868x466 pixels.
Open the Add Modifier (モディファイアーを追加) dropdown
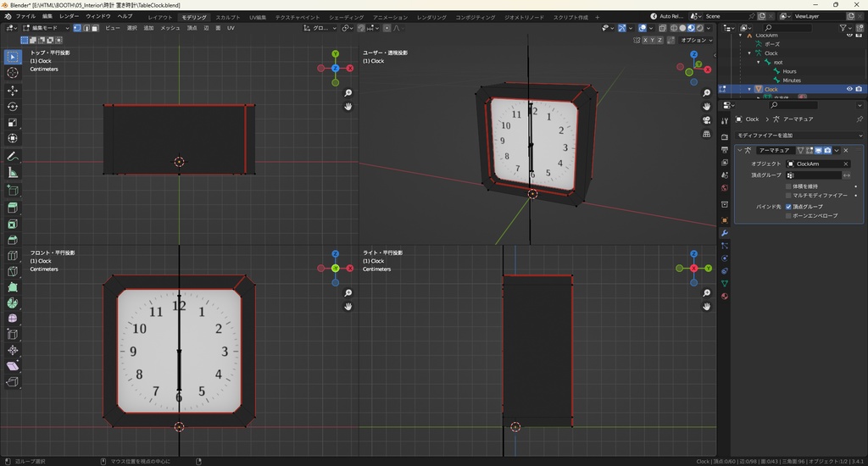[x=798, y=136]
